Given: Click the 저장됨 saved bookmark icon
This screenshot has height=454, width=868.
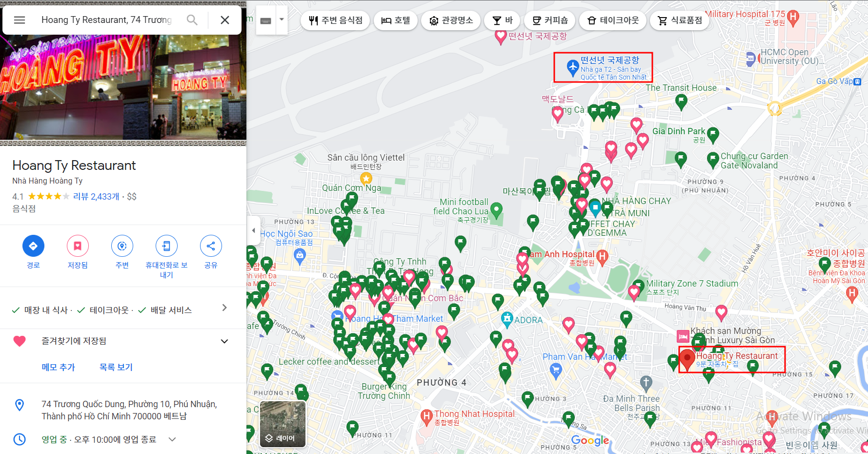Looking at the screenshot, I should coord(78,246).
